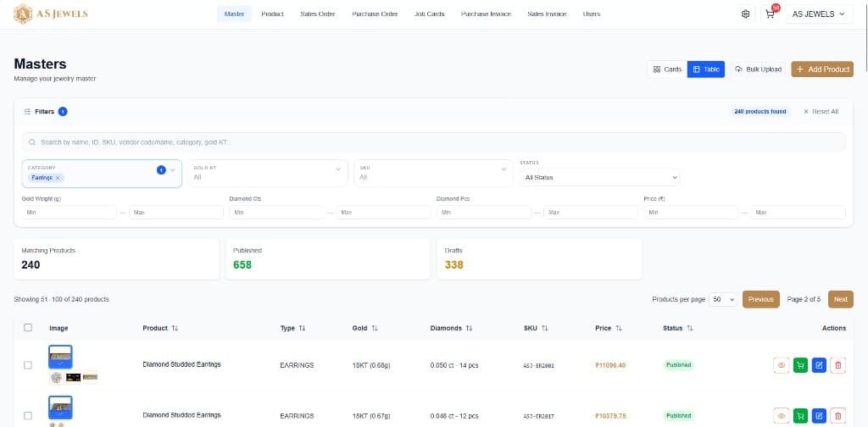This screenshot has width=868, height=427.
Task: Delete product ASJ-ER2001 with trash icon
Action: (x=838, y=365)
